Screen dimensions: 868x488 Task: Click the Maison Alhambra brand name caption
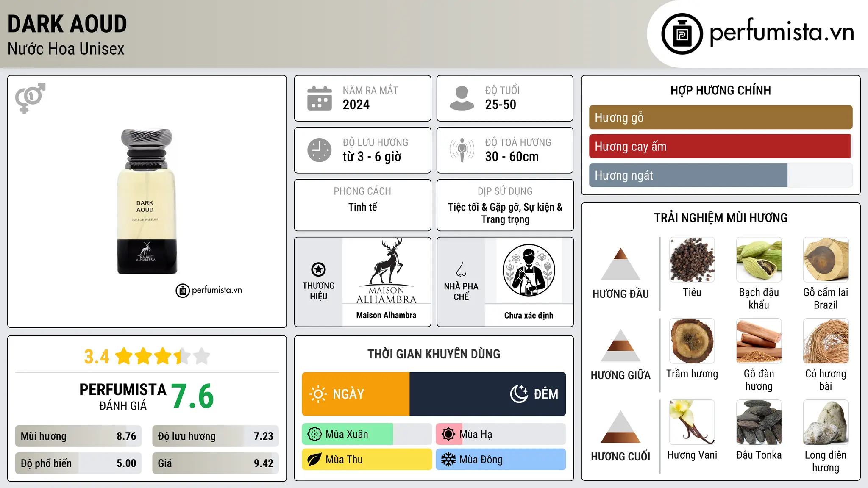pyautogui.click(x=386, y=315)
